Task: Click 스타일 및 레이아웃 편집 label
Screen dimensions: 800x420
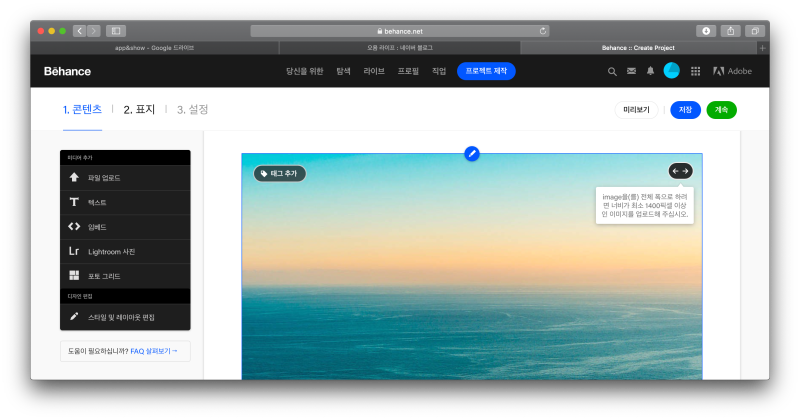Action: pos(121,317)
